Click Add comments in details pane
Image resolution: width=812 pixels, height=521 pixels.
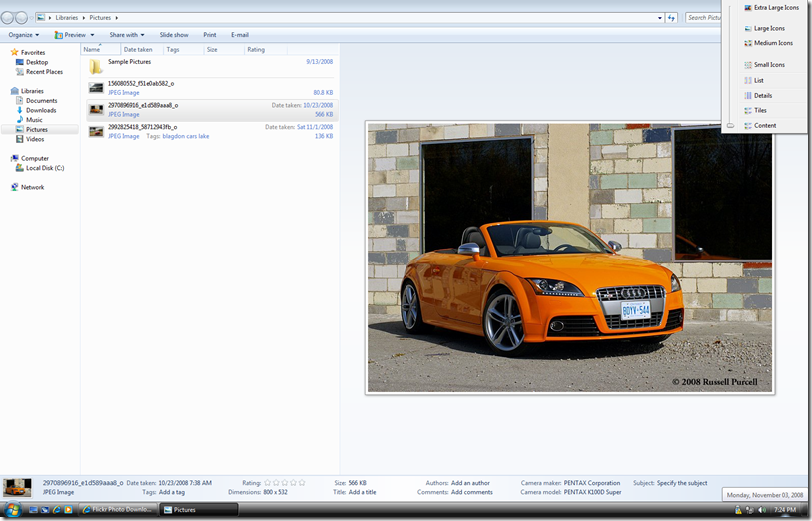click(472, 492)
